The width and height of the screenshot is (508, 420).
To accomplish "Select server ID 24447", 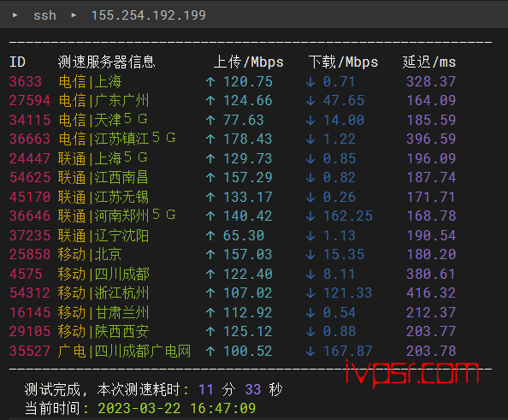I will pyautogui.click(x=30, y=158).
